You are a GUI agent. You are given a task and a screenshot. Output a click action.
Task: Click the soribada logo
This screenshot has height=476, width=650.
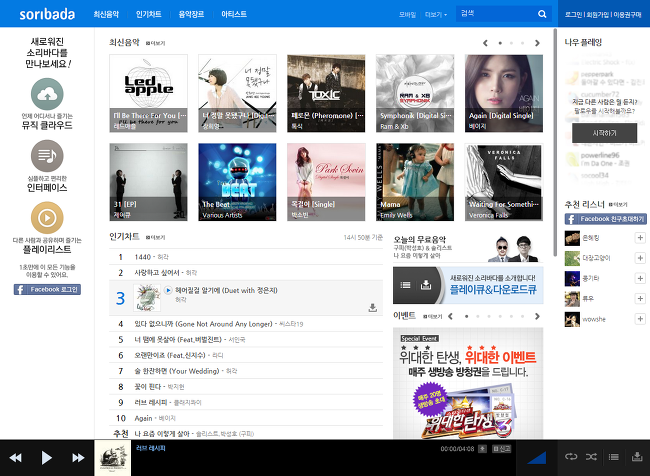point(47,14)
